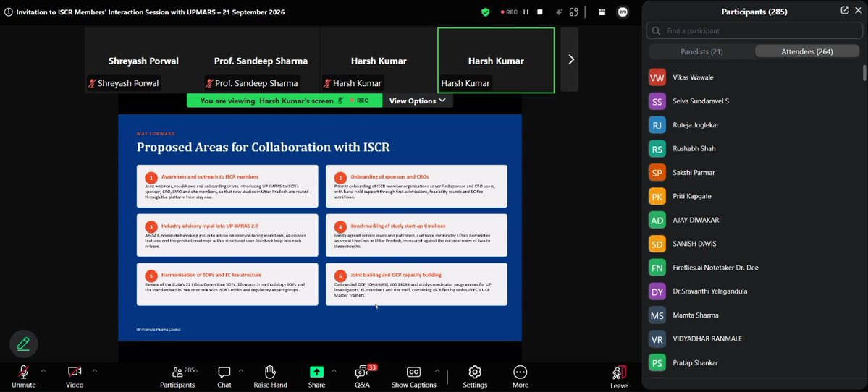This screenshot has width=868, height=392.
Task: Expand video options caret beside Video
Action: click(x=94, y=371)
